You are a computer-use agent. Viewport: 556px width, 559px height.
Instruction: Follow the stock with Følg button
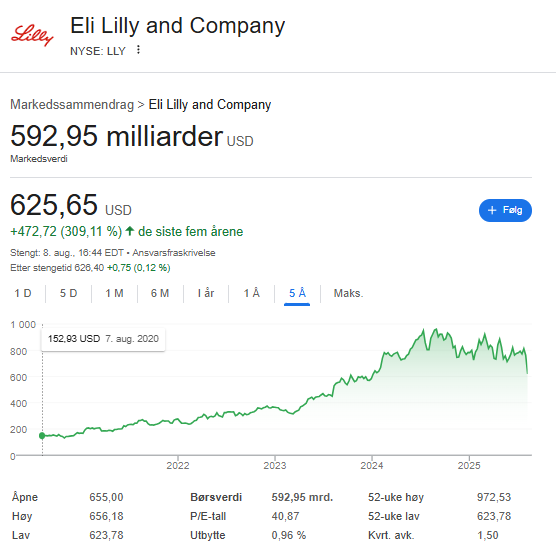505,210
